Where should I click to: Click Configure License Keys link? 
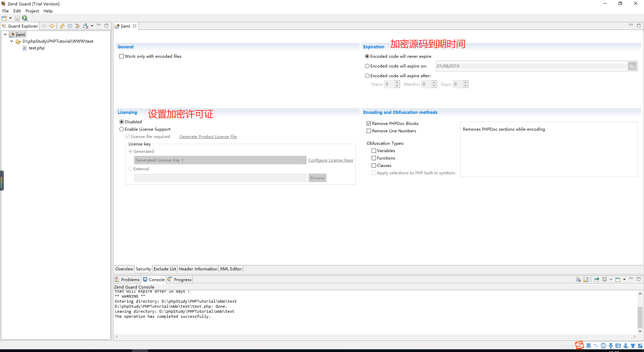[x=331, y=160]
